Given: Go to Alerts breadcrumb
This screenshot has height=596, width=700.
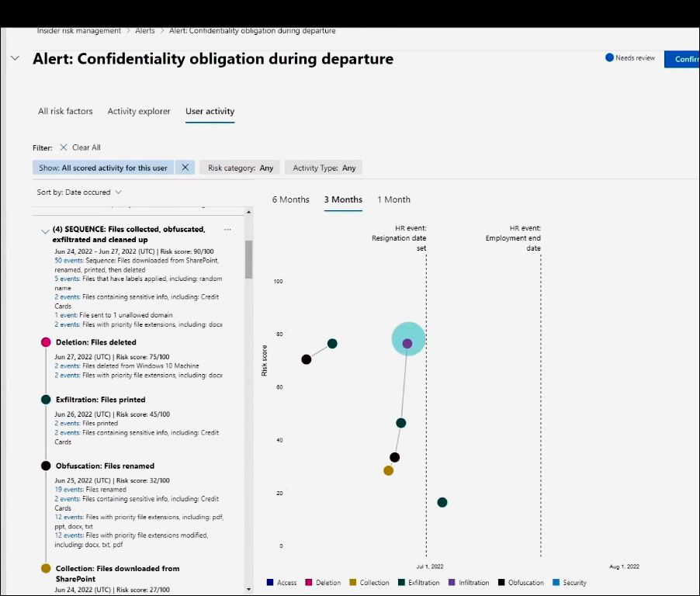Looking at the screenshot, I should [x=145, y=31].
